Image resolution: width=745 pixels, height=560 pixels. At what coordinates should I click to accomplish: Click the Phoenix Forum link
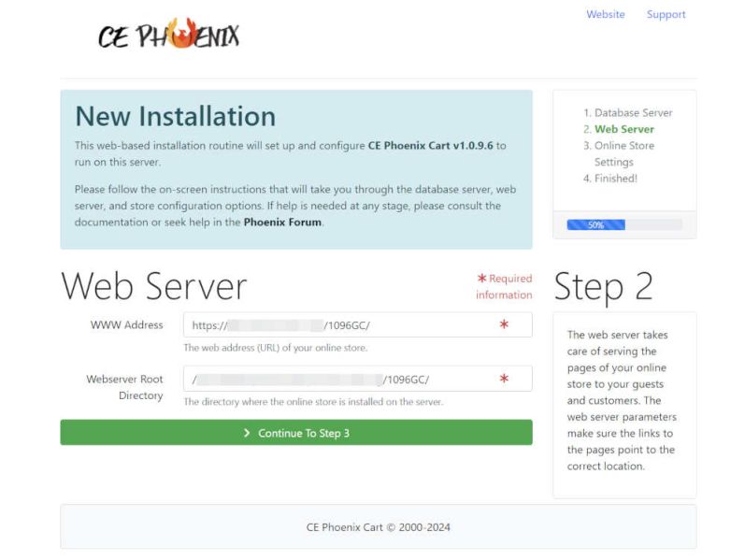(x=282, y=222)
